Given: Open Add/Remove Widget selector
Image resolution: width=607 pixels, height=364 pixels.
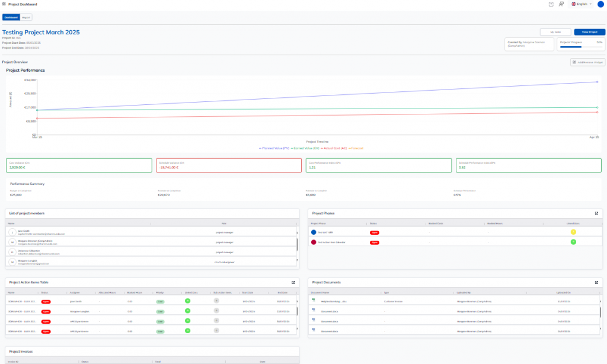Looking at the screenshot, I should (x=587, y=62).
